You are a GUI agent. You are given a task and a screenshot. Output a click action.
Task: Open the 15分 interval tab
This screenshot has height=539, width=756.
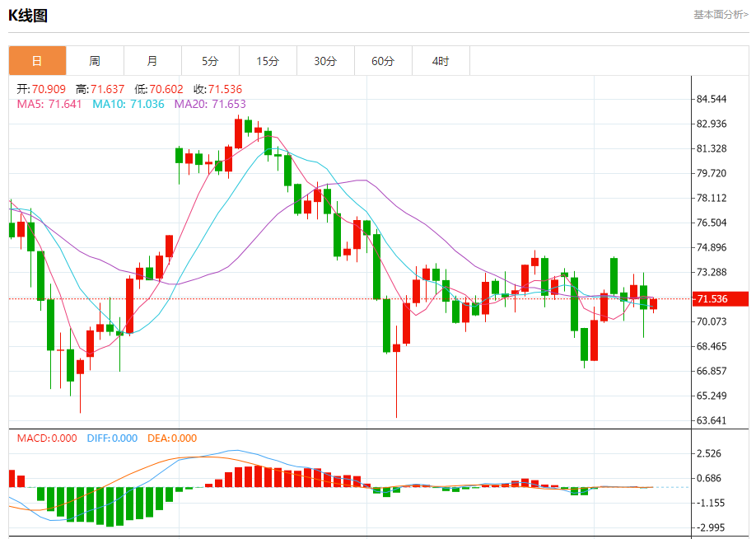(268, 61)
